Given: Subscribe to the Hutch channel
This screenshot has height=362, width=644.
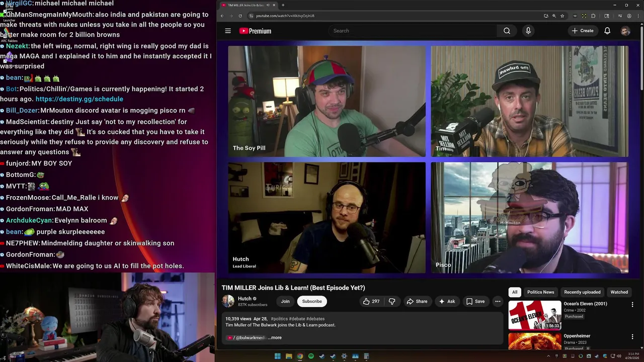Looking at the screenshot, I should (x=312, y=301).
